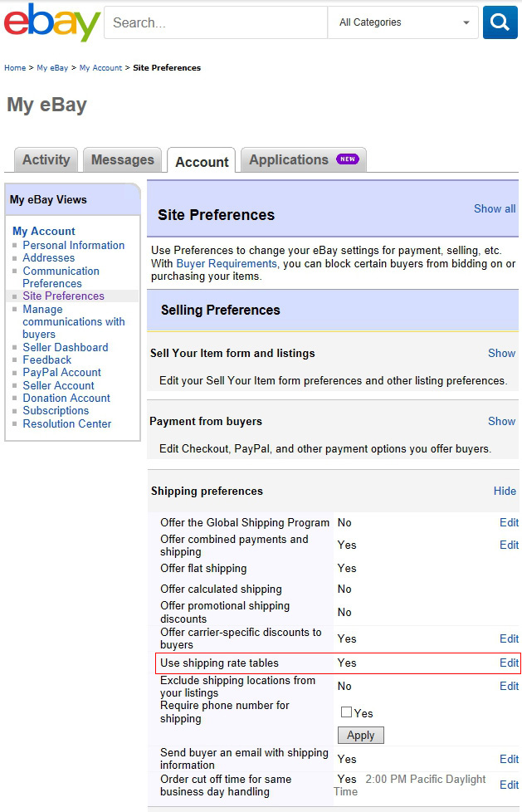Switch to the Activity tab
Screen dimensions: 522x812
click(46, 159)
